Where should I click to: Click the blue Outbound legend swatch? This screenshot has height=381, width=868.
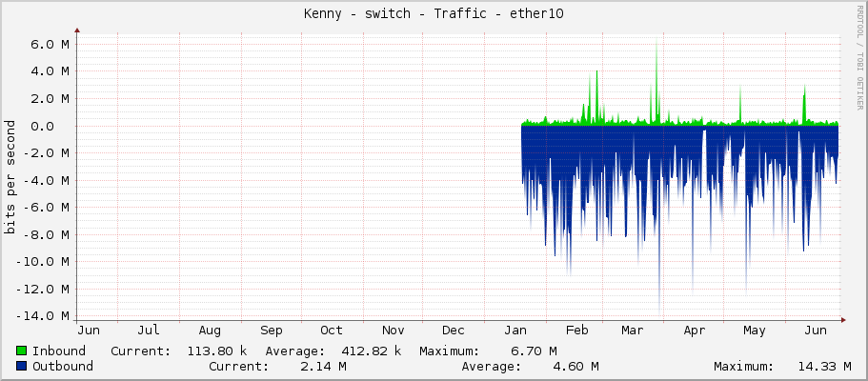[x=22, y=366]
